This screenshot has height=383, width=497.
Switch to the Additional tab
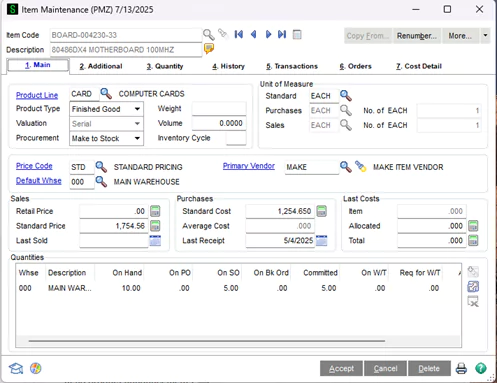(x=101, y=66)
